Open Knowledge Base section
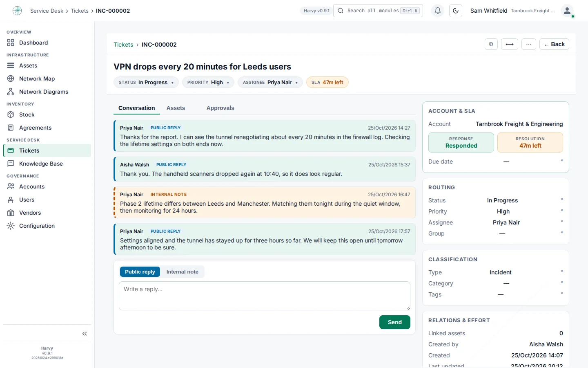 click(x=47, y=164)
